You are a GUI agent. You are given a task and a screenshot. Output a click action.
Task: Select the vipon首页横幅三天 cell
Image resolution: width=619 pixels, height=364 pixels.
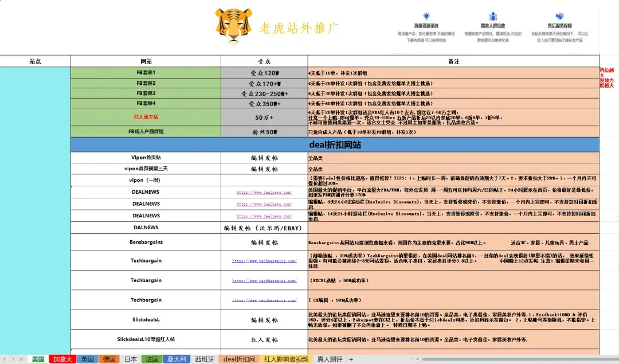tap(146, 169)
